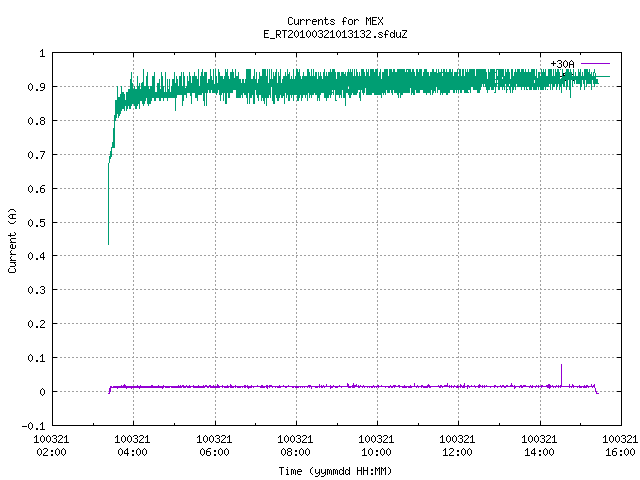The height and width of the screenshot is (480, 640).
Task: Click the y-axis tick label "0.6"
Action: point(36,189)
